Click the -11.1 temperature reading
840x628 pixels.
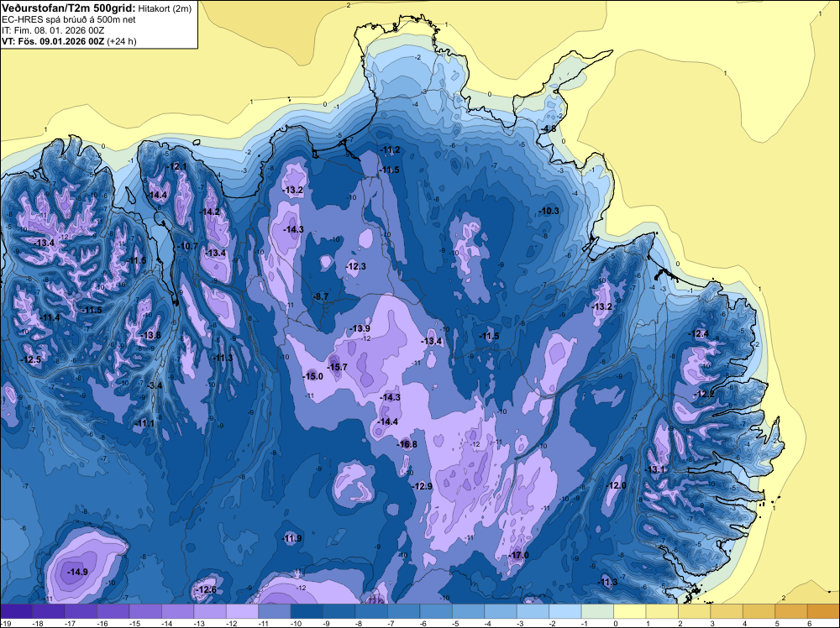pyautogui.click(x=144, y=423)
